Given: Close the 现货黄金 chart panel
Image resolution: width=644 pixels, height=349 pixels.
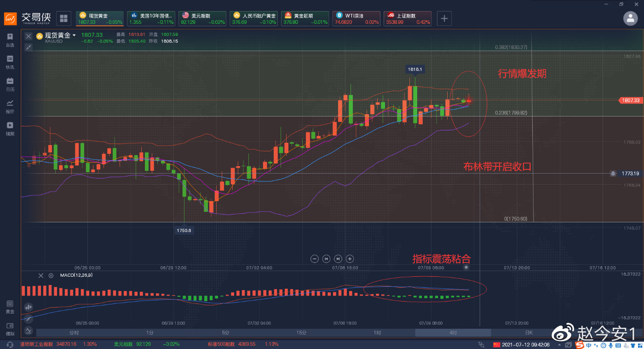Looking at the screenshot, I should (29, 36).
